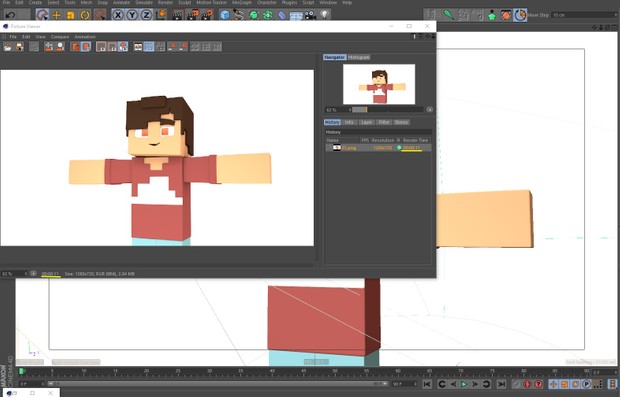Switch to the History tab
The image size is (620, 397).
coord(332,122)
